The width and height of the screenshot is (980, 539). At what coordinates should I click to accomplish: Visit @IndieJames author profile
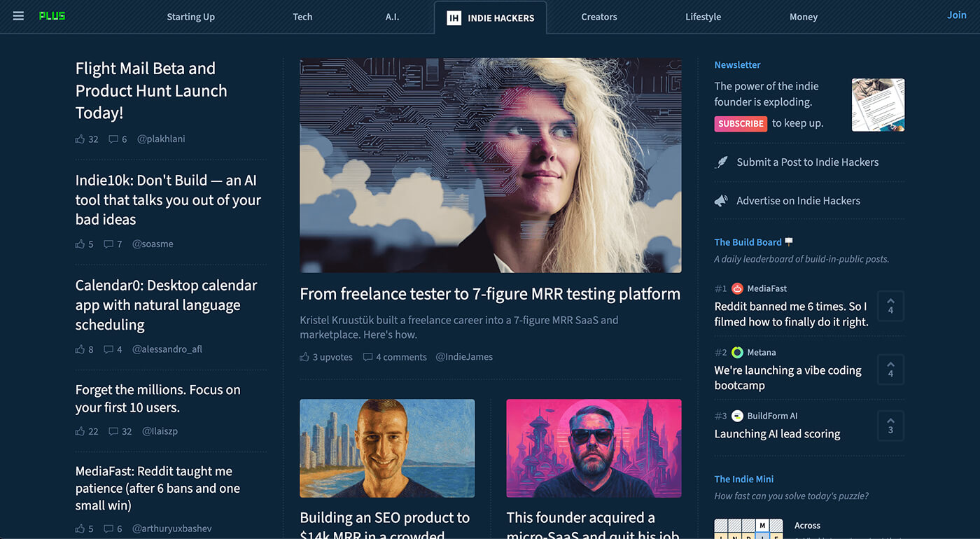pyautogui.click(x=464, y=357)
